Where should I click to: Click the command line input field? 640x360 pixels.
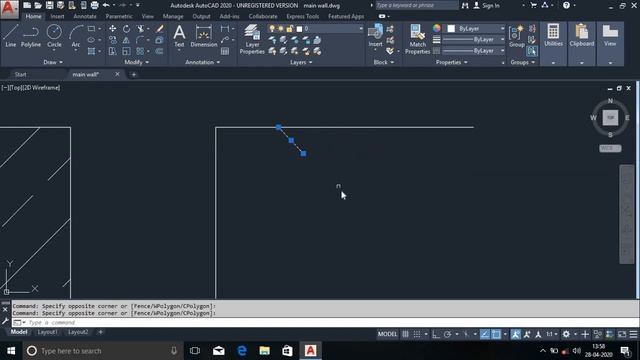pos(327,322)
